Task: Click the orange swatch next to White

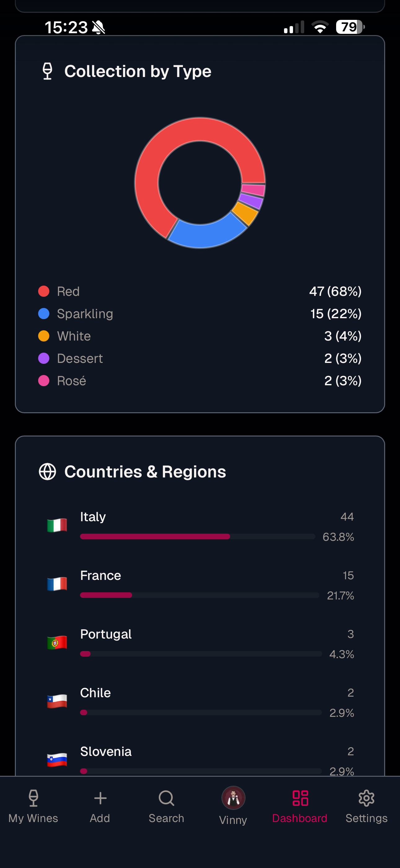Action: click(44, 336)
